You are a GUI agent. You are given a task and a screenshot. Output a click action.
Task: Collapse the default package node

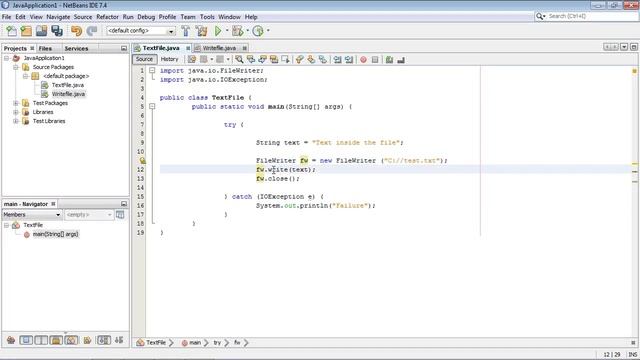coord(25,76)
